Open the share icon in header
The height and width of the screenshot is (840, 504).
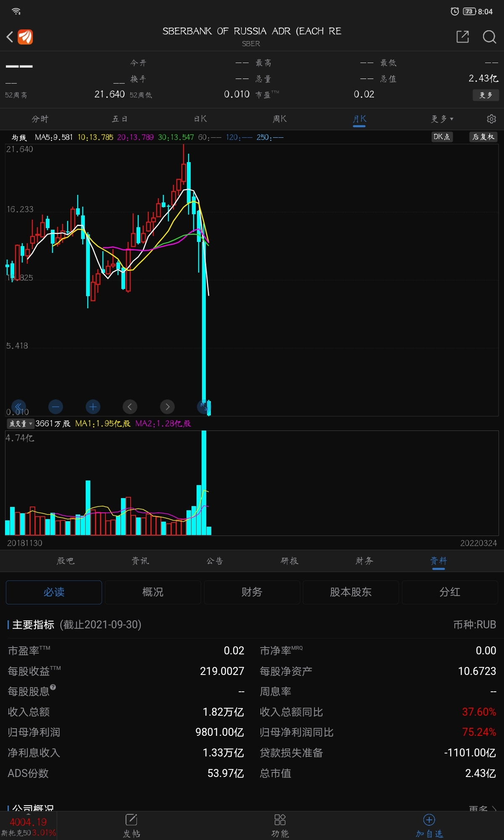click(x=462, y=37)
